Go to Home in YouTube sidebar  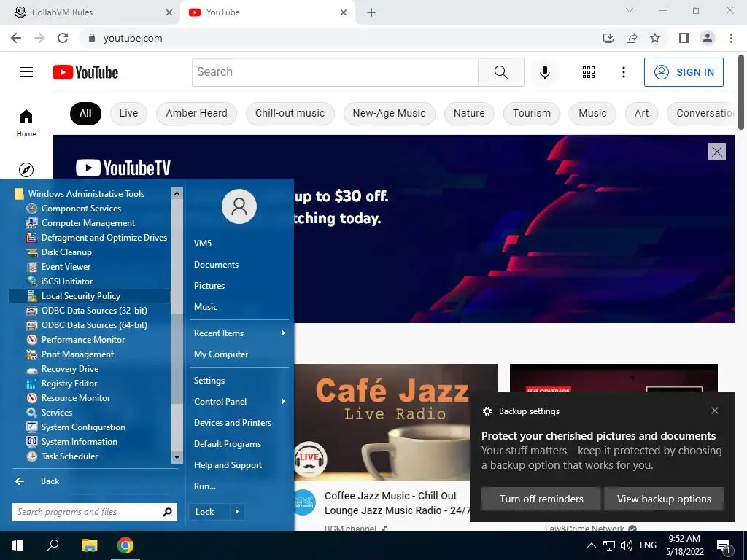pos(26,122)
